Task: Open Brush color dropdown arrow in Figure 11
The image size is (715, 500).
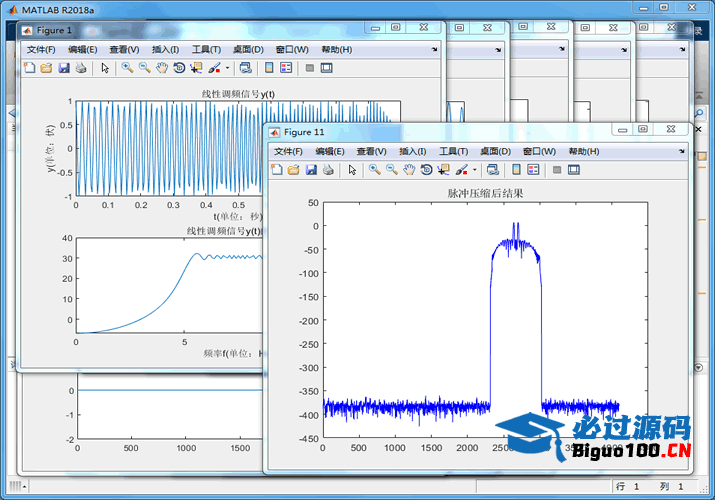Action: click(x=474, y=170)
